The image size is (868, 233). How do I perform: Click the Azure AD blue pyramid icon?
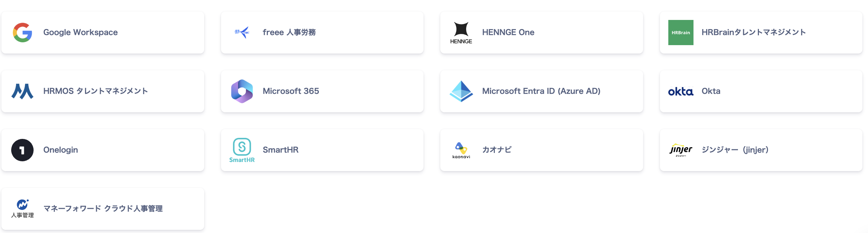coord(461,91)
